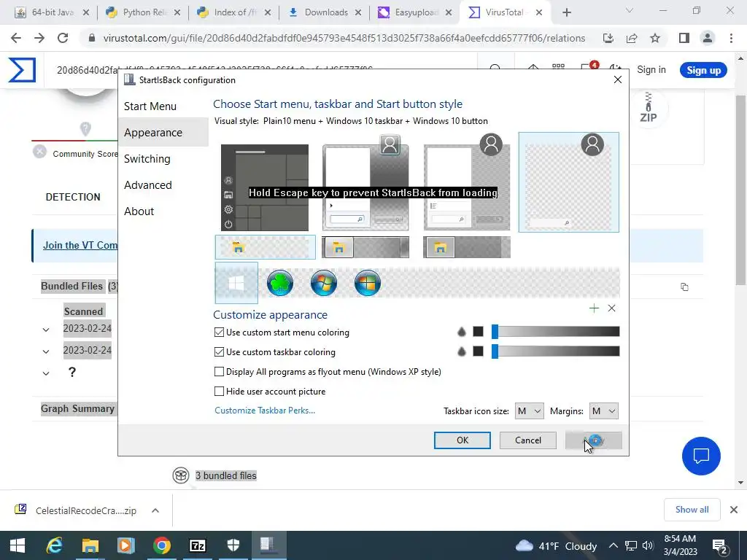Open the media player taskbar icon
Viewport: 747px width, 560px height.
tap(125, 545)
